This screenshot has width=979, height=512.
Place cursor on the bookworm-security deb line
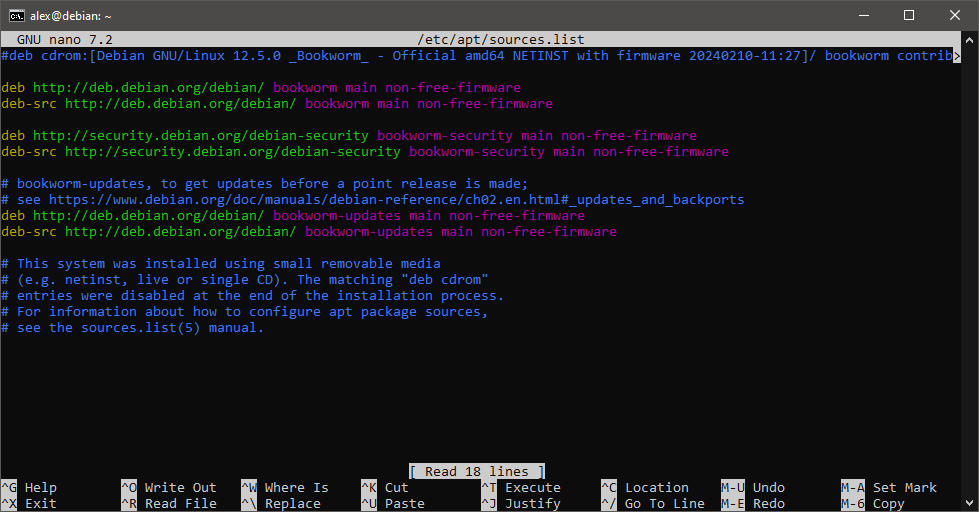click(348, 136)
